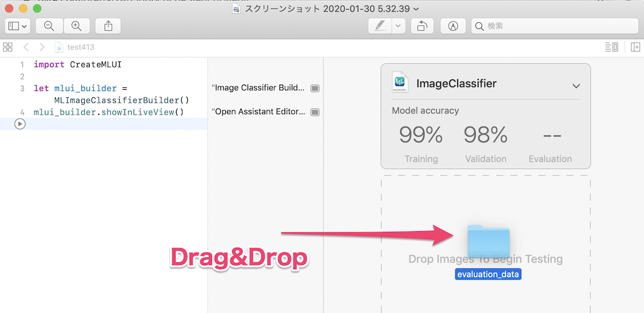The image size is (644, 313).
Task: Click the ImageClassifier mlmodel file icon
Action: (400, 82)
